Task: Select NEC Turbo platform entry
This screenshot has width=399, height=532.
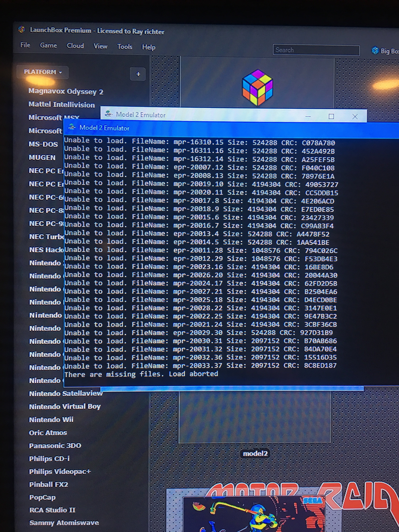Action: click(47, 237)
